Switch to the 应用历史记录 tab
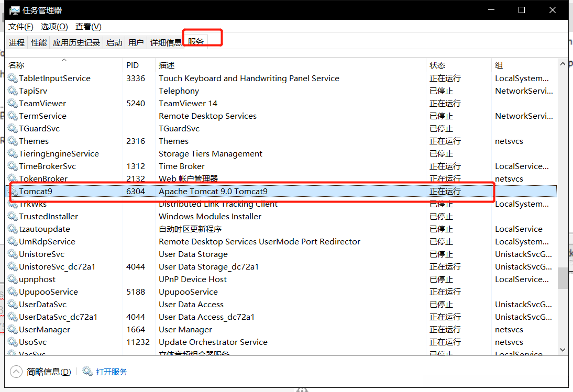The width and height of the screenshot is (573, 392). coord(76,43)
